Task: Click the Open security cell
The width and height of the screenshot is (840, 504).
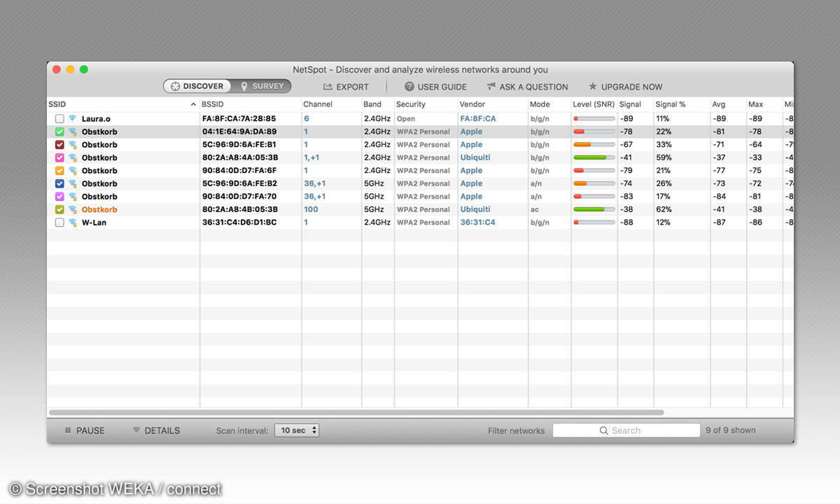Action: (x=406, y=119)
